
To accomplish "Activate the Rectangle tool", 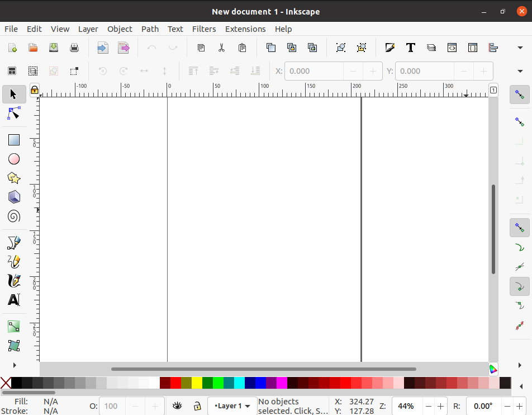I will pyautogui.click(x=13, y=139).
